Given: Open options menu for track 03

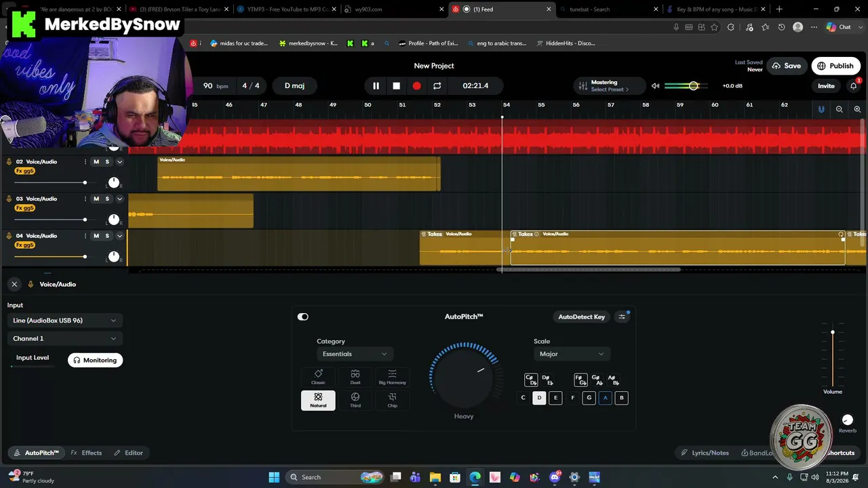Looking at the screenshot, I should (85, 199).
